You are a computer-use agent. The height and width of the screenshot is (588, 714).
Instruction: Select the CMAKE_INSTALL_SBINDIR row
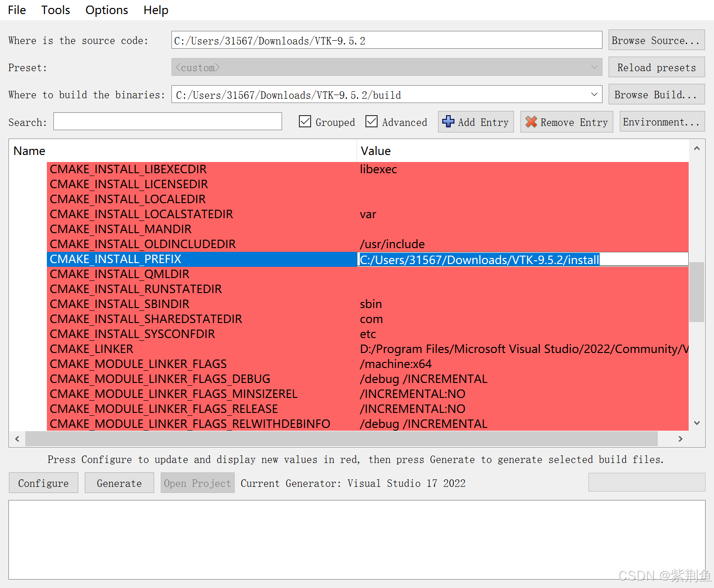coord(368,304)
